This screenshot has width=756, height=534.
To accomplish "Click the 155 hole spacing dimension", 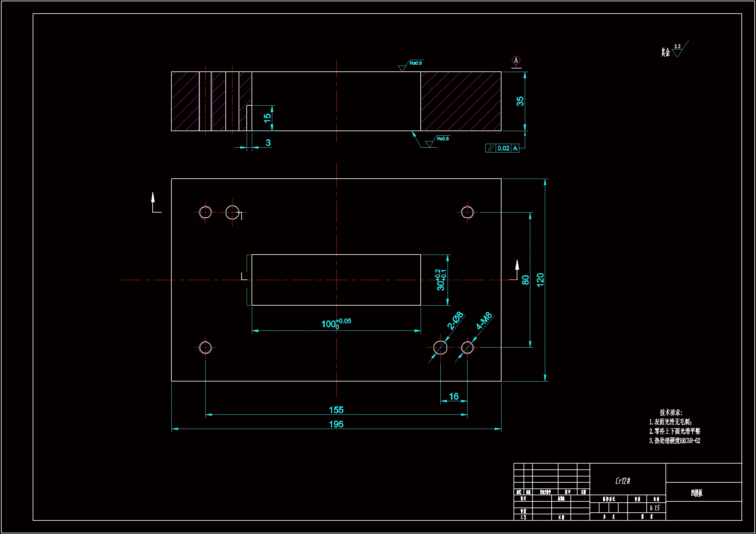I will click(336, 410).
